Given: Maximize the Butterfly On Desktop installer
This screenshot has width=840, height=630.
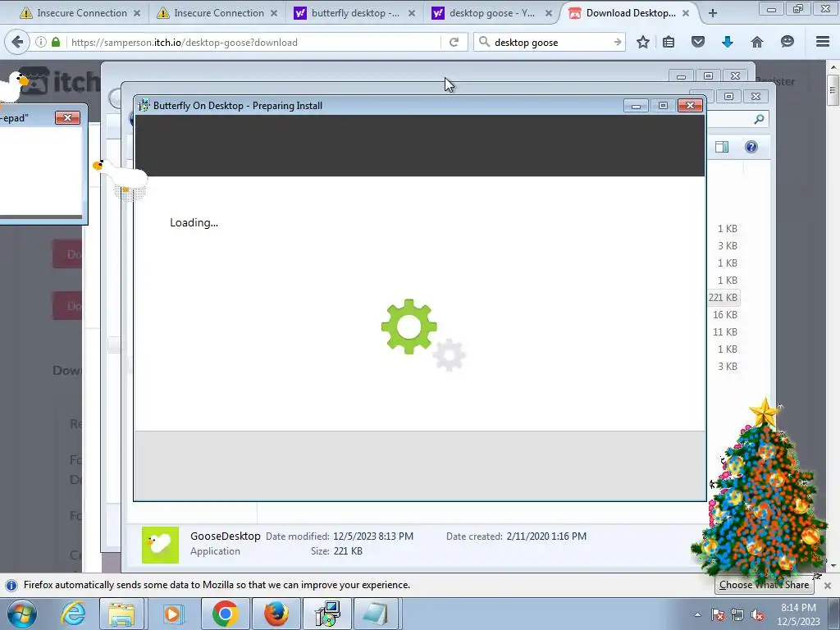Looking at the screenshot, I should 663,106.
